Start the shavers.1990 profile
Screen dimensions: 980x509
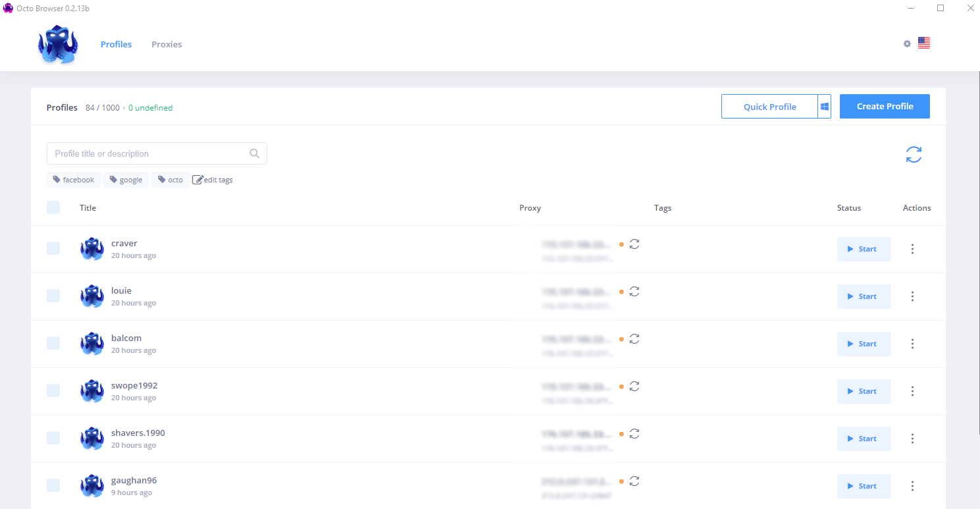click(x=864, y=439)
